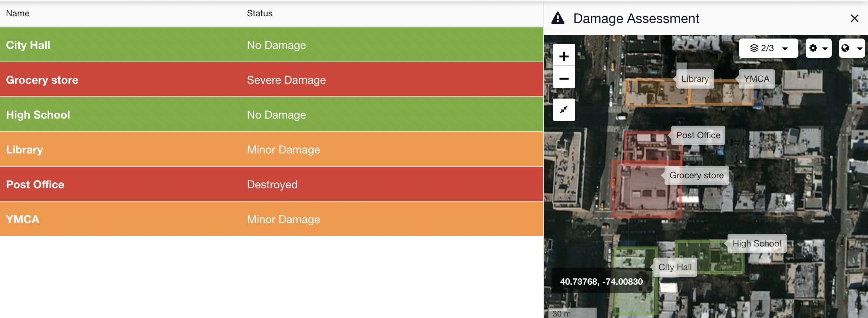The width and height of the screenshot is (868, 318).
Task: Click the YMCA map label
Action: point(756,79)
